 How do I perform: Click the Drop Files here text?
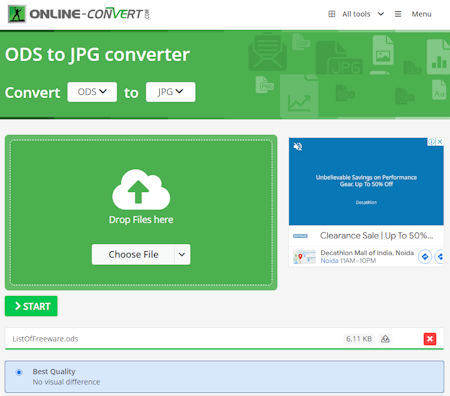click(141, 220)
